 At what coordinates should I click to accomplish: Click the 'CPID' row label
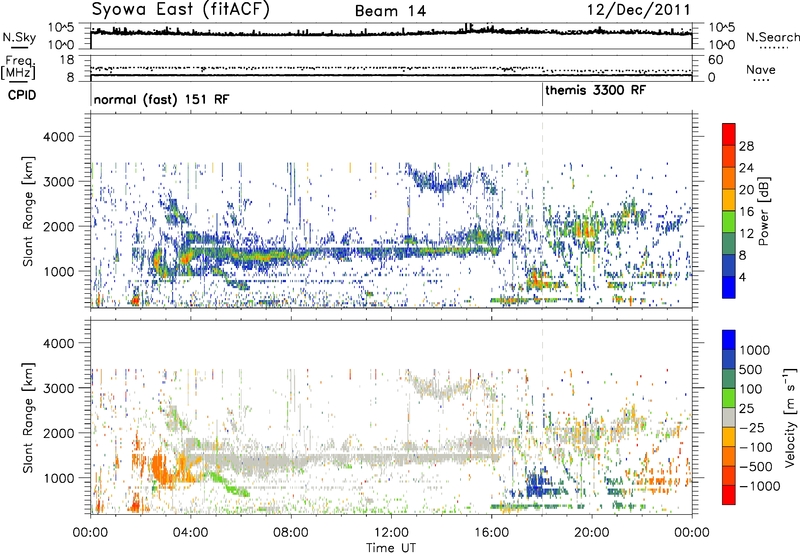pos(22,95)
